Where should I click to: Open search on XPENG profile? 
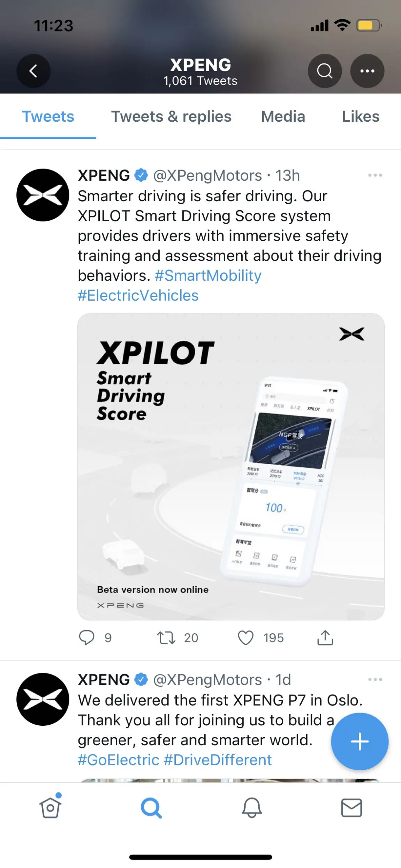pyautogui.click(x=325, y=71)
